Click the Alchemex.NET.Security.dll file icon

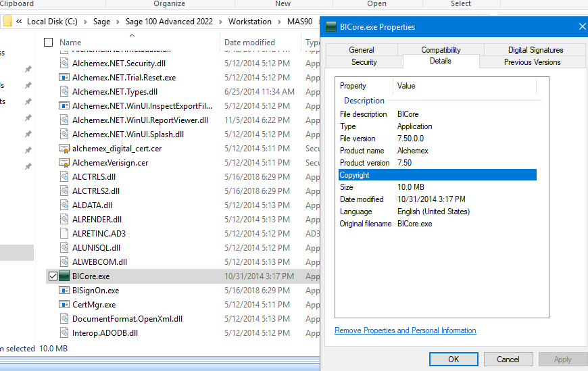(64, 63)
